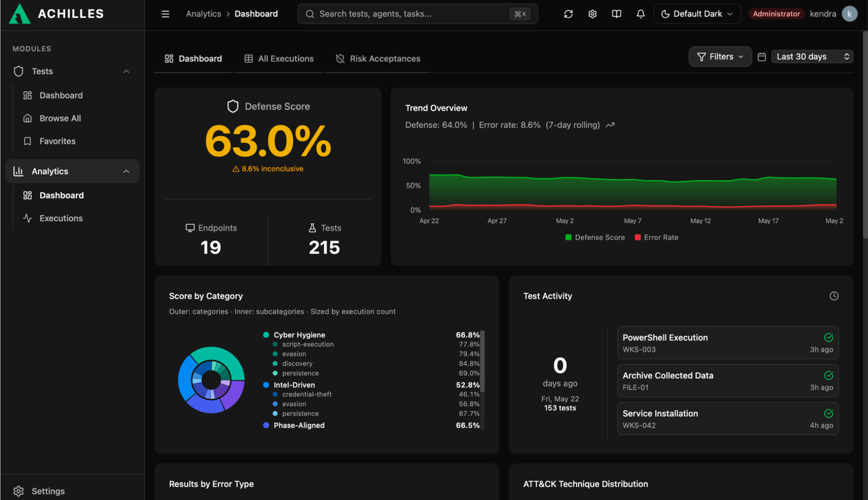
Task: Switch to the All Executions tab
Action: [x=279, y=58]
